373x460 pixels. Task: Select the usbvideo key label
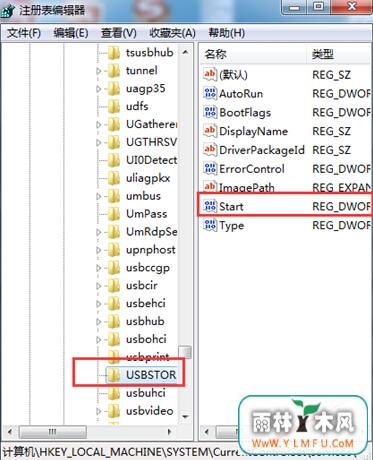click(150, 411)
